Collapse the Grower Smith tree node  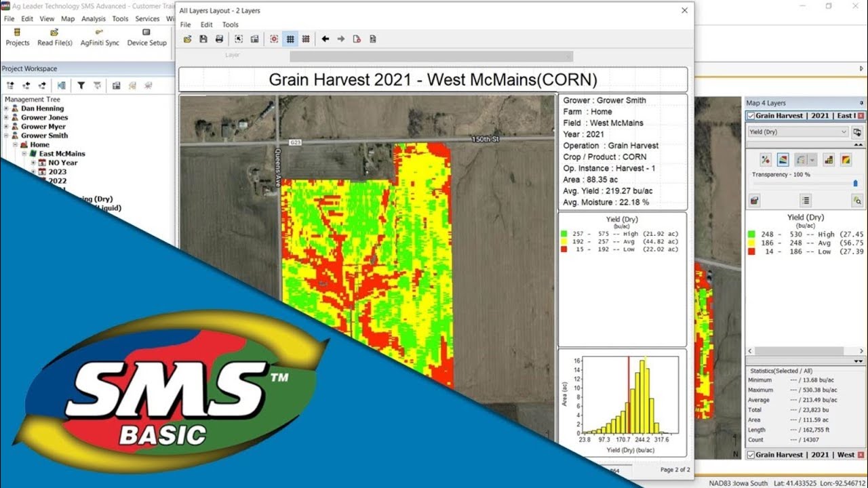tap(6, 136)
